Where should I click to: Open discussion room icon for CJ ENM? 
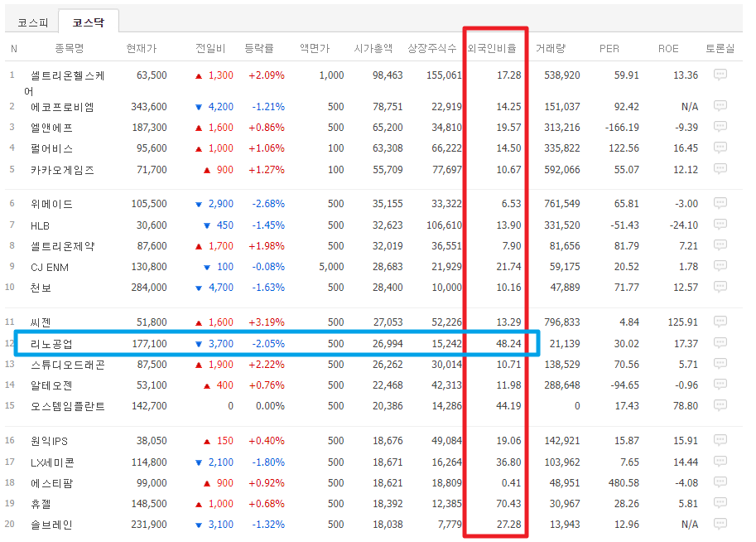pyautogui.click(x=720, y=266)
